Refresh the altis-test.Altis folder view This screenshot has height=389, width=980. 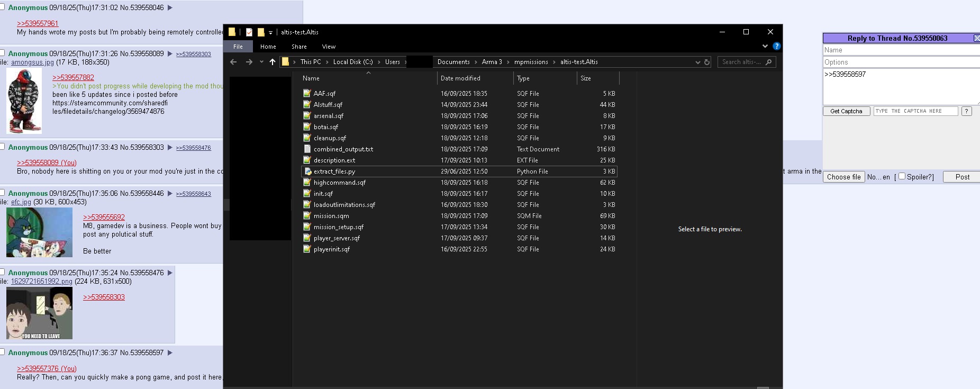coord(706,62)
